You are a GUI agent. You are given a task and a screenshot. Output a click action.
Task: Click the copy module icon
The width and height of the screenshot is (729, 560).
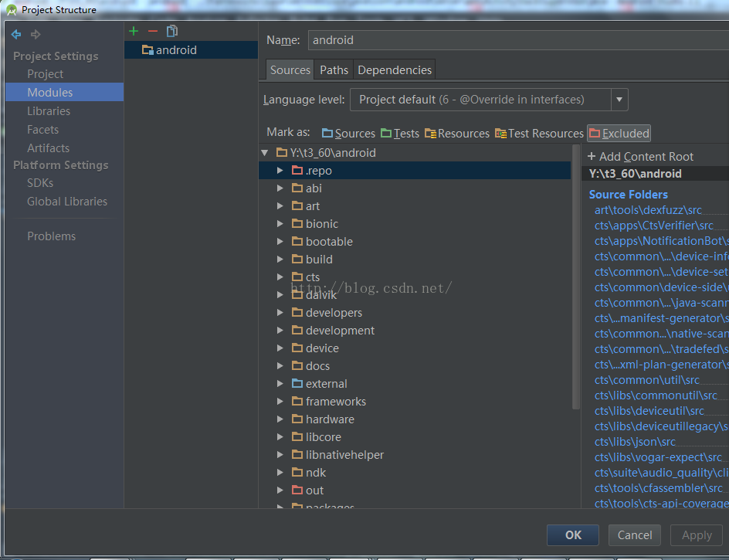[172, 31]
